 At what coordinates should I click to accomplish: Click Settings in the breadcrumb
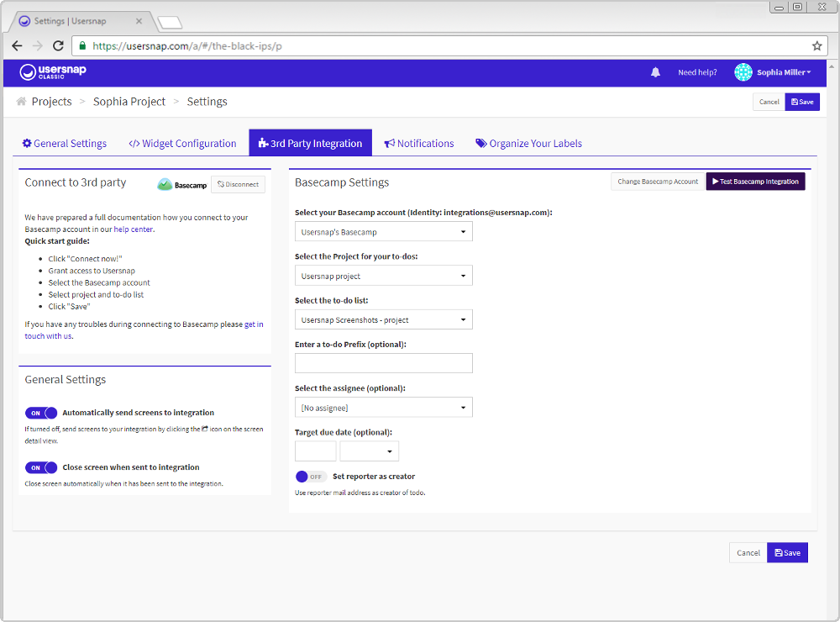(207, 102)
